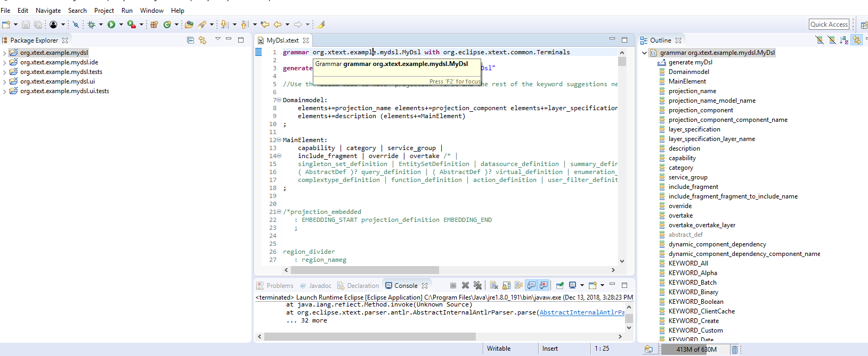The width and height of the screenshot is (868, 356).
Task: Expand the org.xtext.example.mydsl.ui project
Action: point(5,82)
